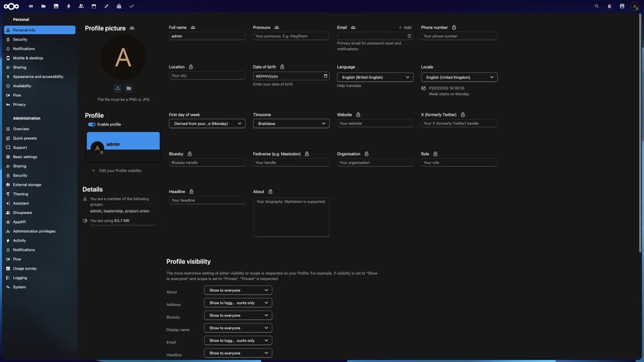The image size is (644, 362).
Task: Change About scope lock icon
Action: click(270, 191)
